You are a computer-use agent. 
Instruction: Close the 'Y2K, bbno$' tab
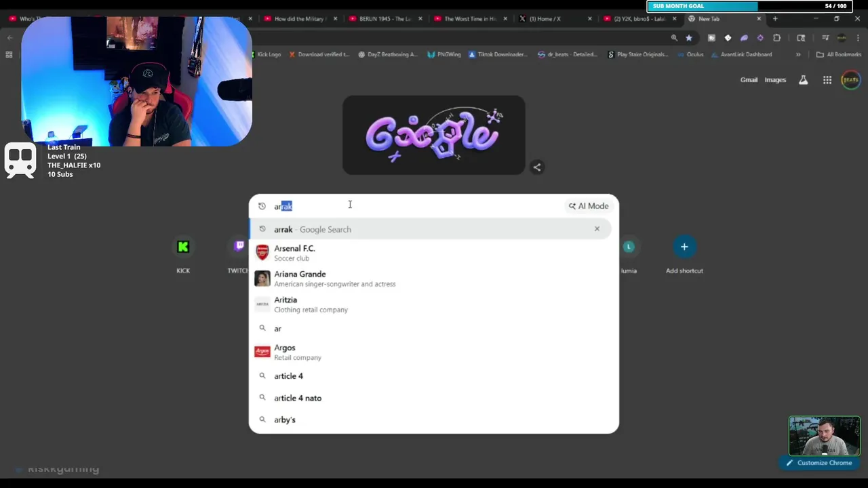click(x=674, y=19)
